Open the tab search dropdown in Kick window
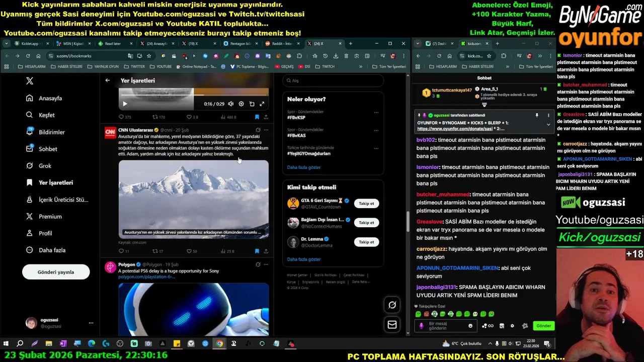The image size is (644, 362). click(418, 44)
